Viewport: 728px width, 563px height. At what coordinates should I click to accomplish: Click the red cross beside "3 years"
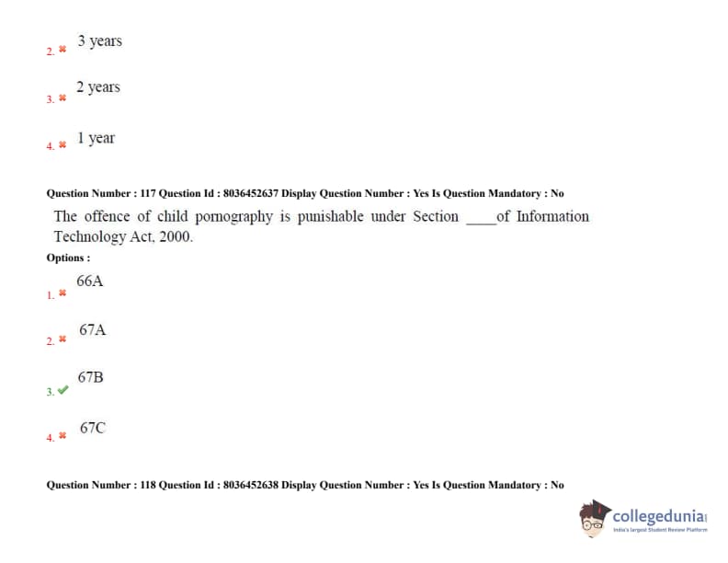click(x=63, y=50)
